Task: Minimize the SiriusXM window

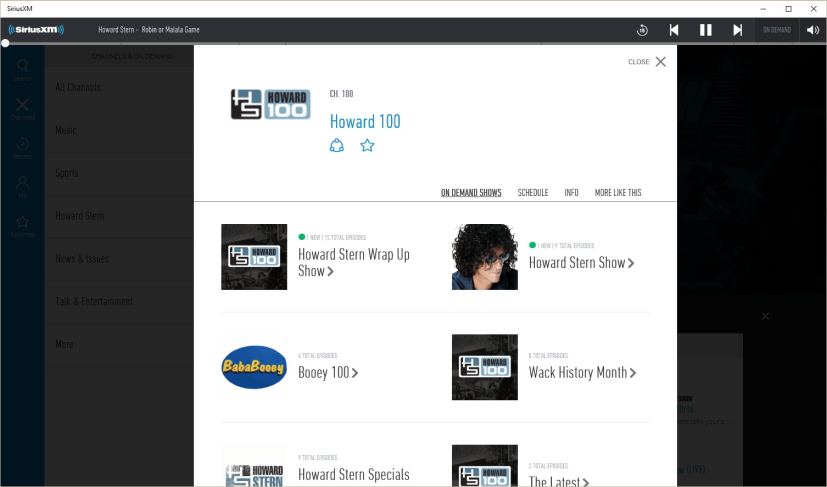Action: point(763,9)
